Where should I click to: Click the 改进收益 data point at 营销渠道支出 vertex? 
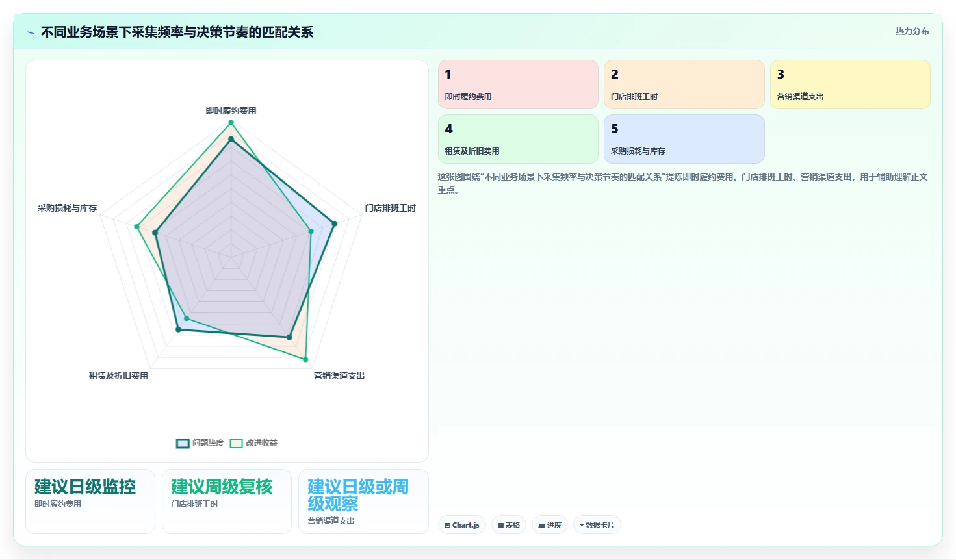[305, 359]
